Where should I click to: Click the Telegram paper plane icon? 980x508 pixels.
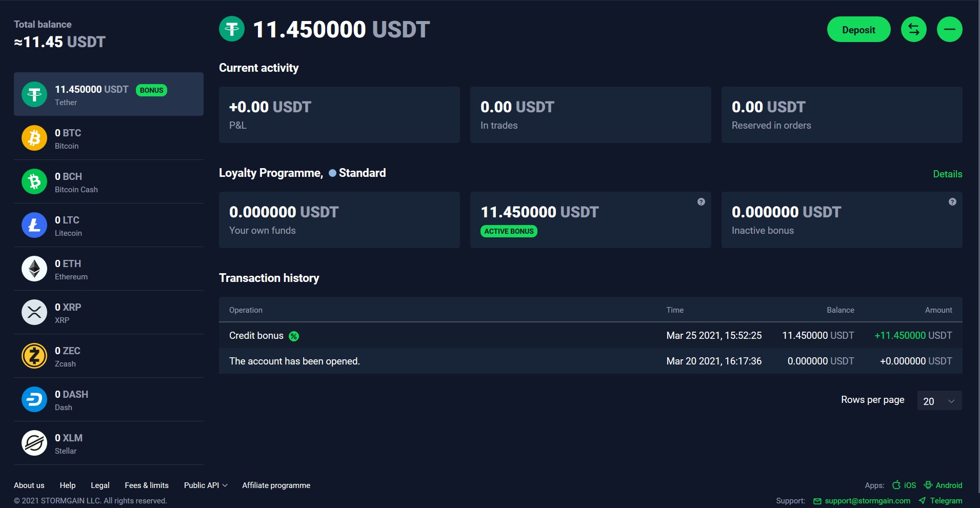point(922,501)
